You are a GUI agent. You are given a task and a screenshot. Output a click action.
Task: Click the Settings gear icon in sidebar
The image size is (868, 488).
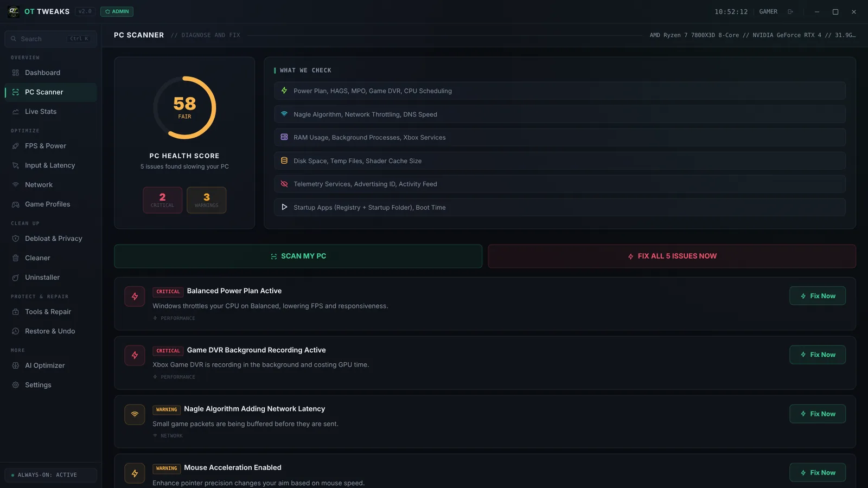point(16,385)
